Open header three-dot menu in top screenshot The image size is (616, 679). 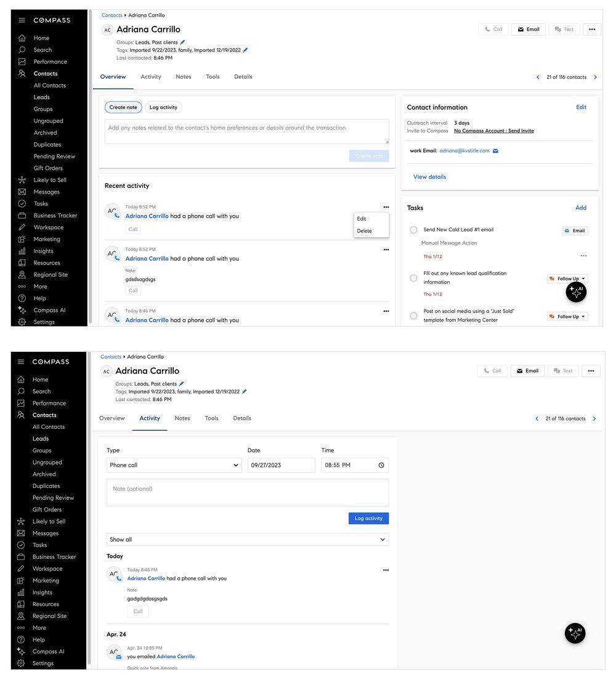pos(592,30)
